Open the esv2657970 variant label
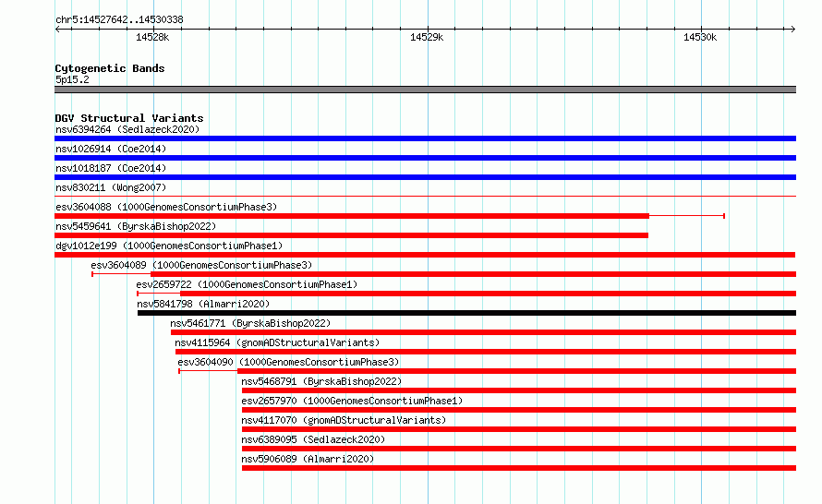Image resolution: width=822 pixels, height=504 pixels. 352,401
